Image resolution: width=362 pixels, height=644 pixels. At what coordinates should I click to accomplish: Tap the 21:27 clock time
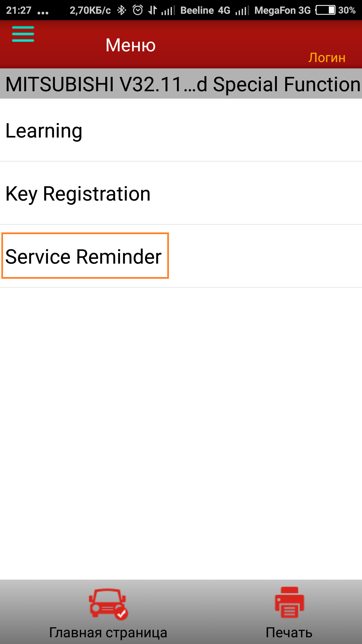pos(19,10)
